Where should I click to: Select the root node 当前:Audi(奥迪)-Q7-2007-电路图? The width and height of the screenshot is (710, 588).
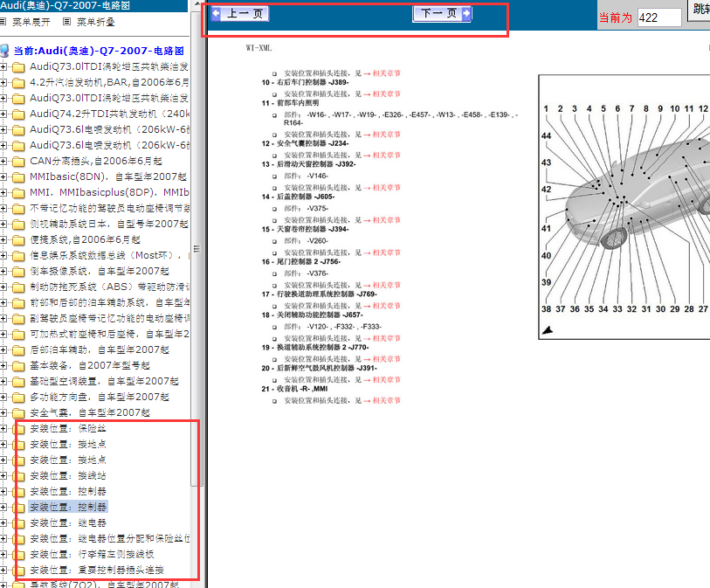(99, 51)
